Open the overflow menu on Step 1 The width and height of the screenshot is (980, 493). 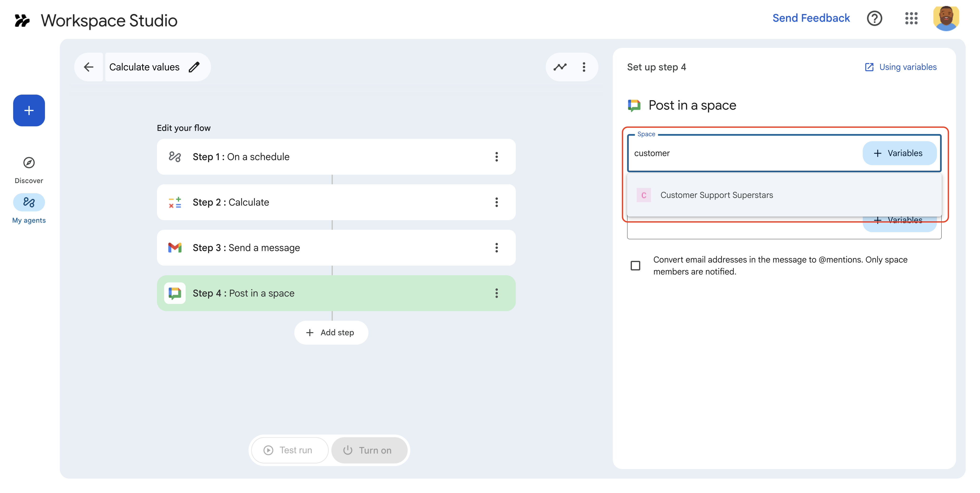point(496,157)
